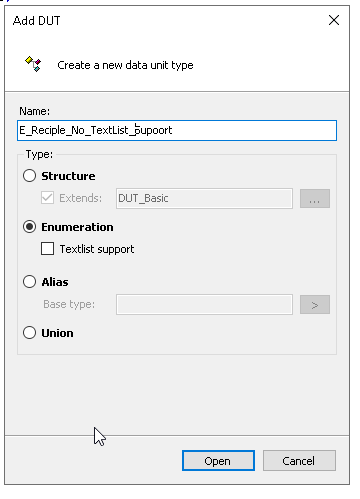Select the Union radio button
360x499 pixels.
29,333
